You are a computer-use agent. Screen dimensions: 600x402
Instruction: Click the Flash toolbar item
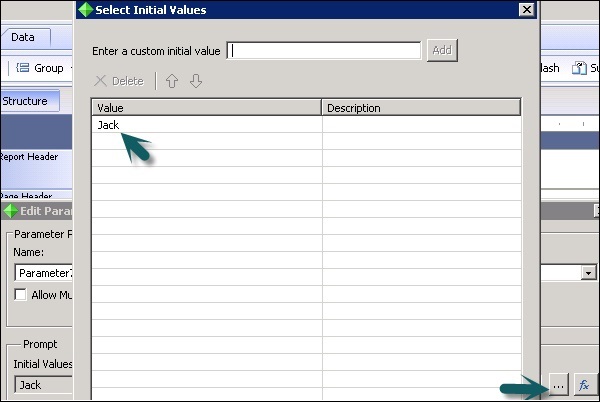click(x=550, y=68)
